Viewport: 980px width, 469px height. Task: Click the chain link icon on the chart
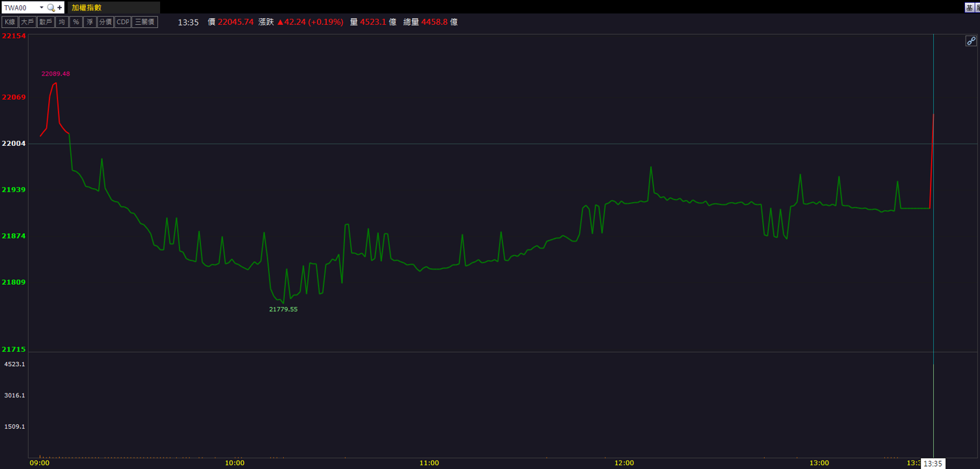(971, 41)
